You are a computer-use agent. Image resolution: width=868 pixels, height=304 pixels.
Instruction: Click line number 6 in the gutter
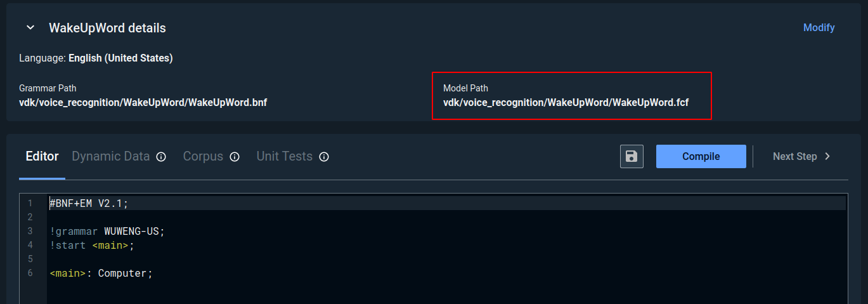coord(30,274)
